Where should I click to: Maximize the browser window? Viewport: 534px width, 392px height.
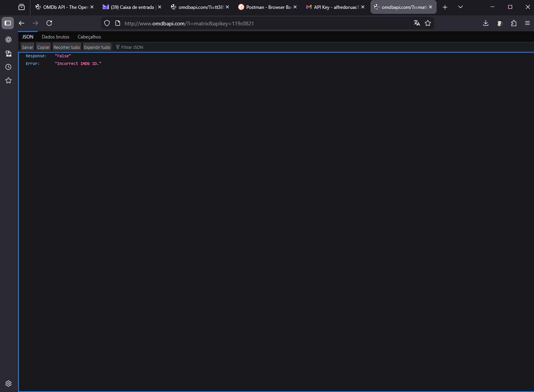[510, 7]
